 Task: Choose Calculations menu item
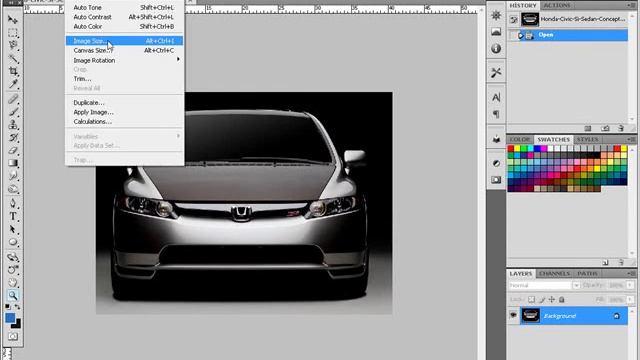tap(124, 121)
